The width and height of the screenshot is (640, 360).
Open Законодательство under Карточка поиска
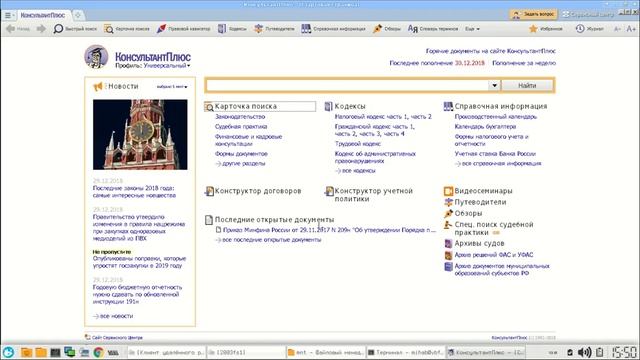pos(240,117)
